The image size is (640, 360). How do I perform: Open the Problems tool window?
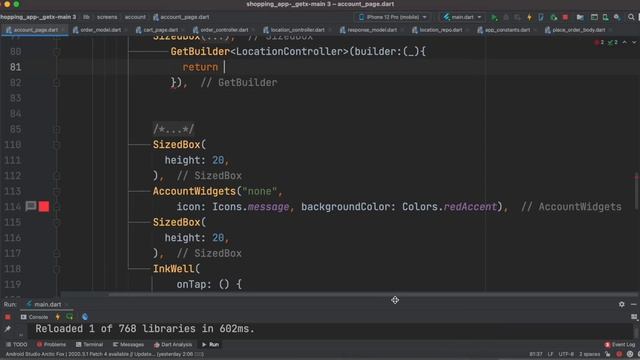point(51,345)
